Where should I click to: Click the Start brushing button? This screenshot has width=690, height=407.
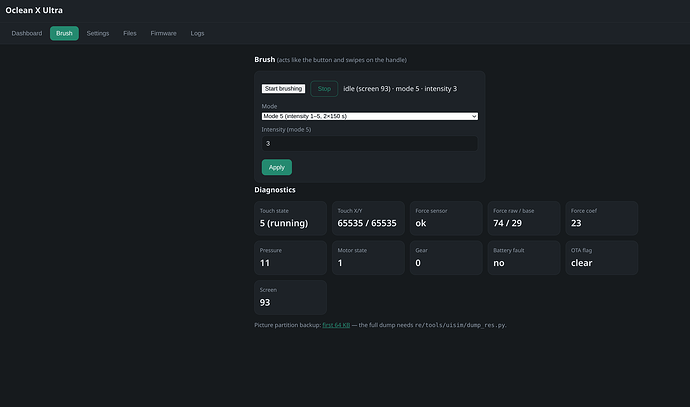[x=283, y=89]
